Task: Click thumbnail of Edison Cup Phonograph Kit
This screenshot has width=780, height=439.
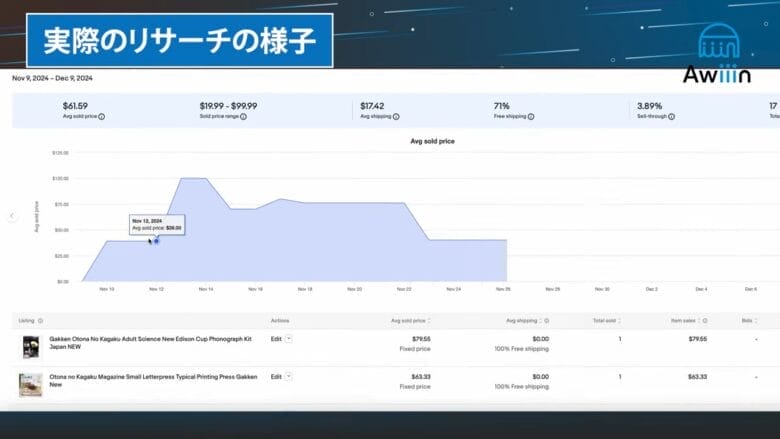Action: point(31,347)
